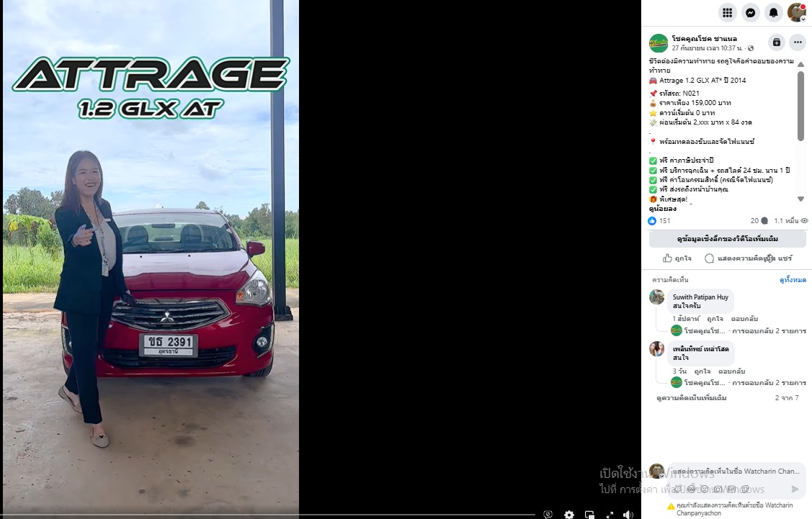812x519 pixels.
Task: Expand 2 replies under เพลินทิพย์'s comment
Action: point(769,383)
